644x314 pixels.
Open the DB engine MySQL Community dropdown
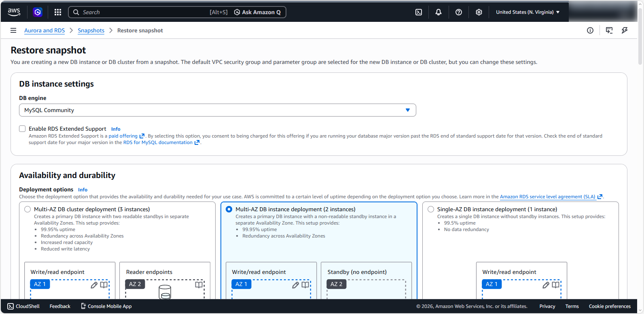click(218, 110)
